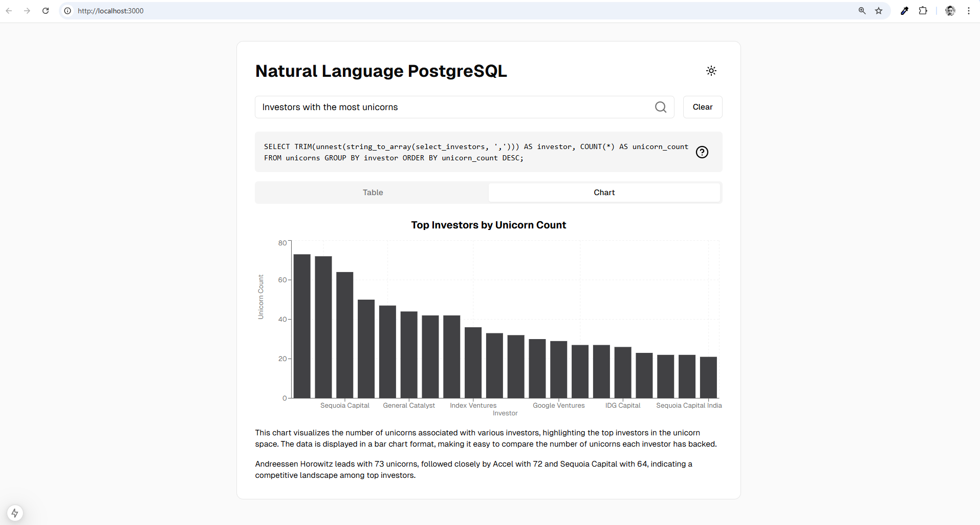
Task: Toggle the light/dark theme sun icon
Action: pyautogui.click(x=711, y=71)
